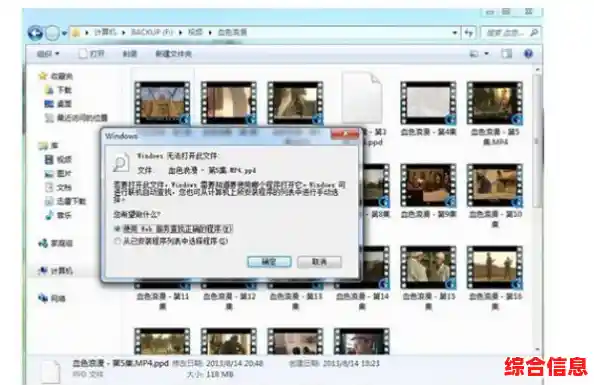The image size is (594, 385).
Task: Select the 血色浪漫 - 第15集 video thumbnail
Action: point(428,268)
